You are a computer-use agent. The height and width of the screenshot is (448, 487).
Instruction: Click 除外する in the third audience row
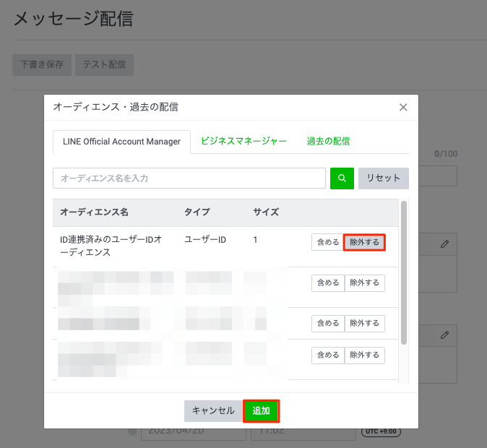(x=365, y=324)
